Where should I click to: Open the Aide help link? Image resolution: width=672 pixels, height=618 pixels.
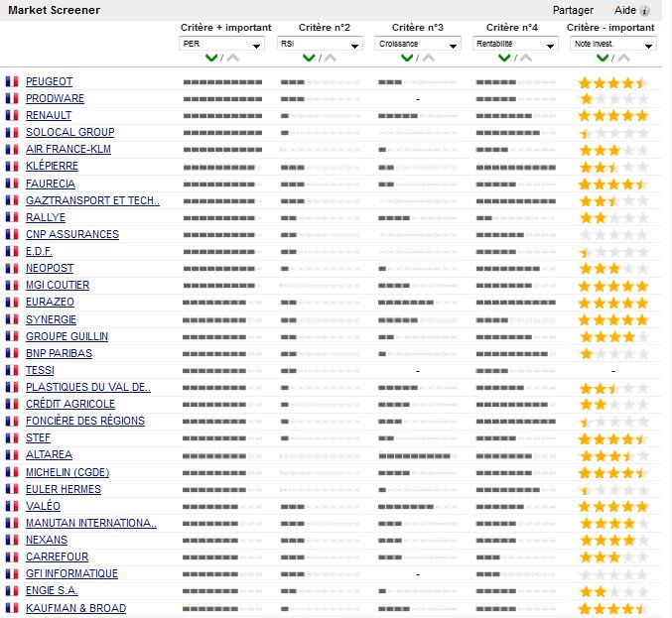tap(625, 10)
